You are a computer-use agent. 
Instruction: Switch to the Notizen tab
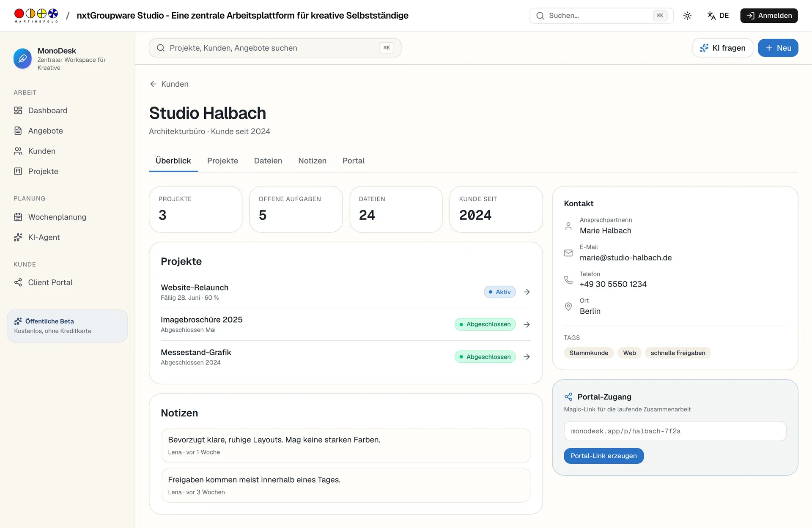(x=312, y=161)
